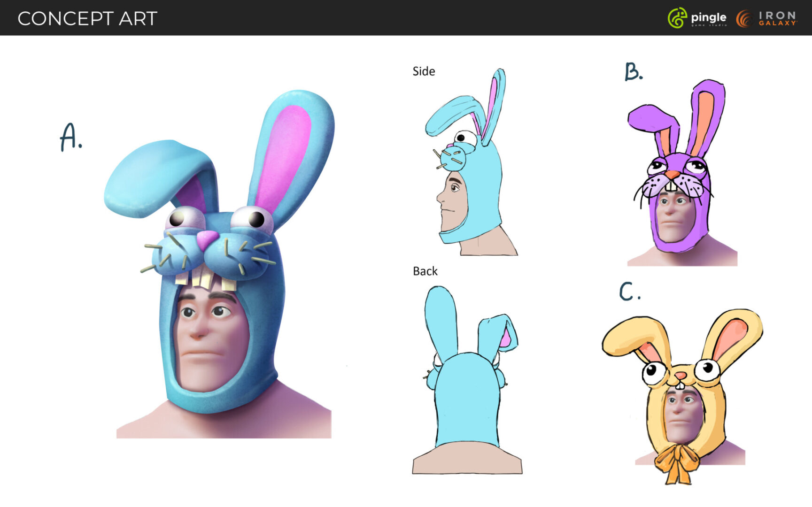The image size is (812, 507).
Task: Click the pink nose on bunny A
Action: click(x=206, y=239)
